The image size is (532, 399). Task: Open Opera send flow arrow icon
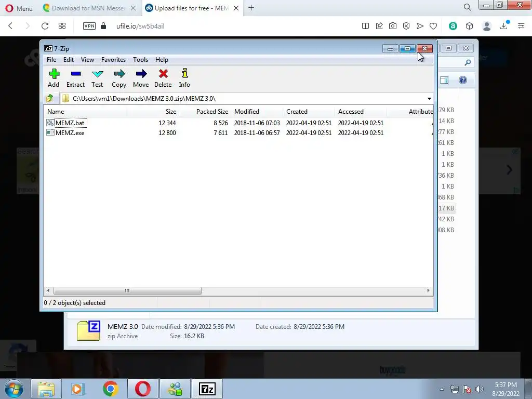(x=420, y=26)
